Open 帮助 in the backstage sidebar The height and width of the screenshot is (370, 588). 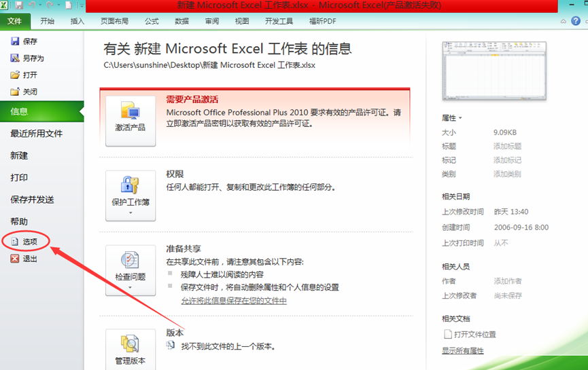point(19,221)
